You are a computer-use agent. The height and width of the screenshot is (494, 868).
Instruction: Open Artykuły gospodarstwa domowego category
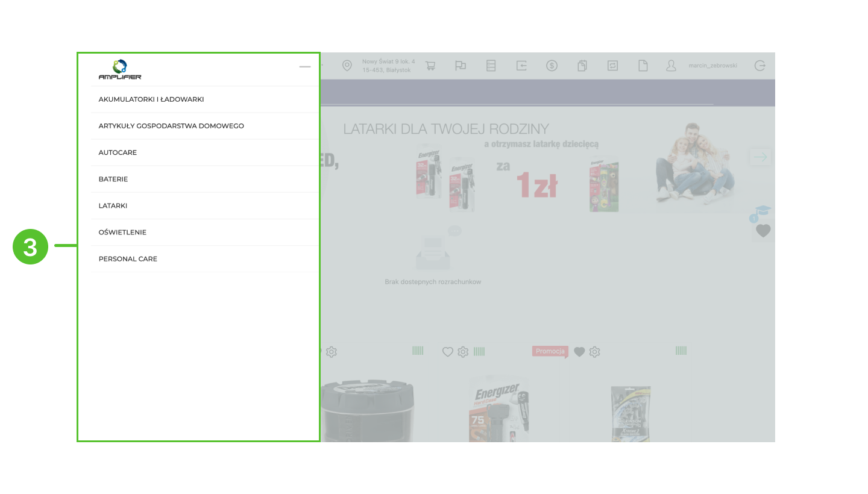205,126
